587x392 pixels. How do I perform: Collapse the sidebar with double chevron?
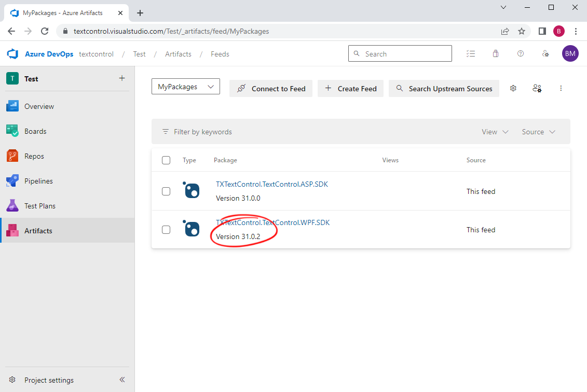pos(122,380)
